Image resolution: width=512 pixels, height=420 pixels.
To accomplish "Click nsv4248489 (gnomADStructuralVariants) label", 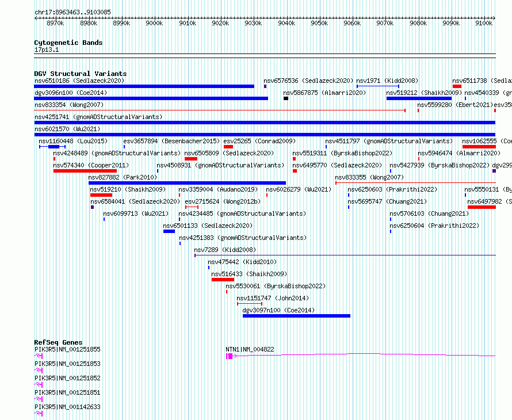I will click(117, 153).
